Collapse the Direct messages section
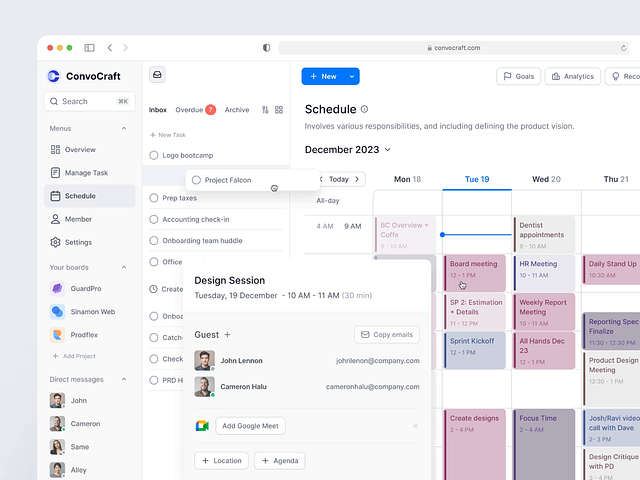 (124, 379)
